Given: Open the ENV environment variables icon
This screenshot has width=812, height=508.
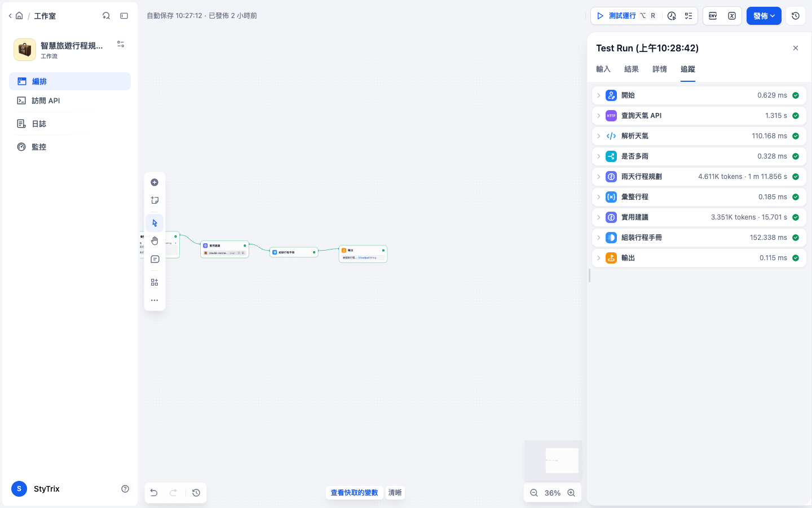Looking at the screenshot, I should [x=713, y=16].
